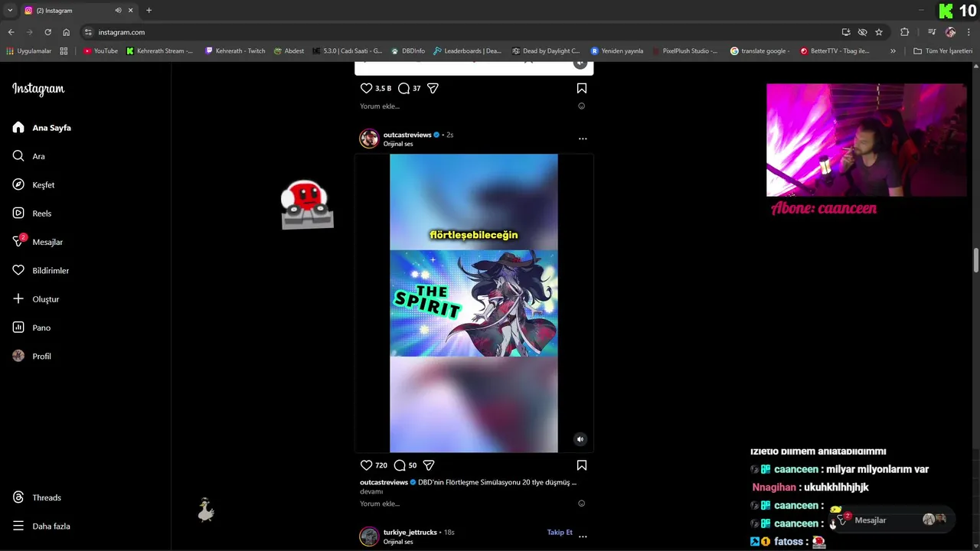Open floating Mesajlar chat button
The image size is (980, 551).
(x=893, y=520)
